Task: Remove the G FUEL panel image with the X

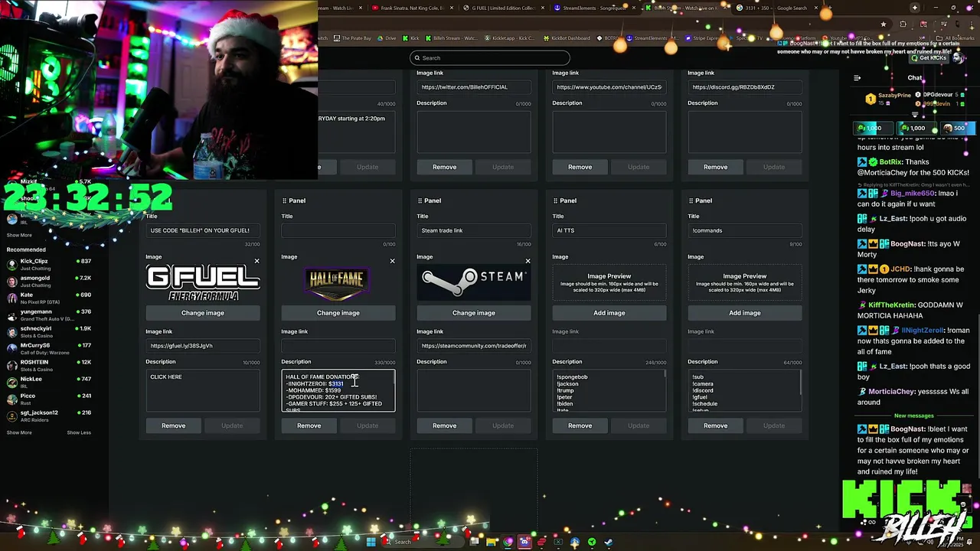Action: [x=256, y=261]
